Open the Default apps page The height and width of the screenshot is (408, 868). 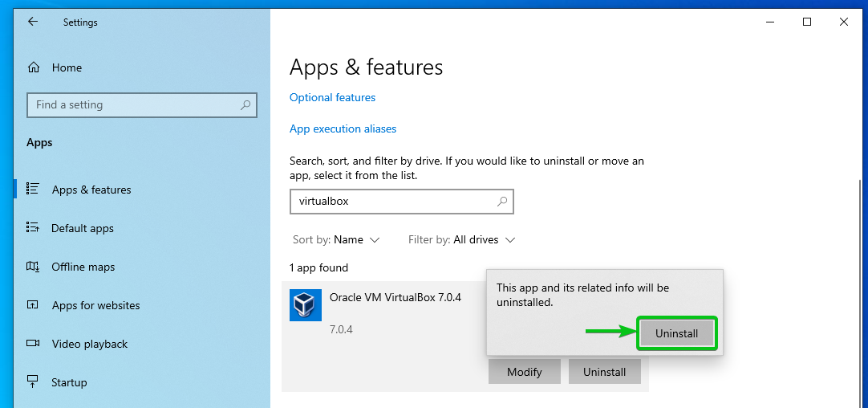pyautogui.click(x=83, y=228)
